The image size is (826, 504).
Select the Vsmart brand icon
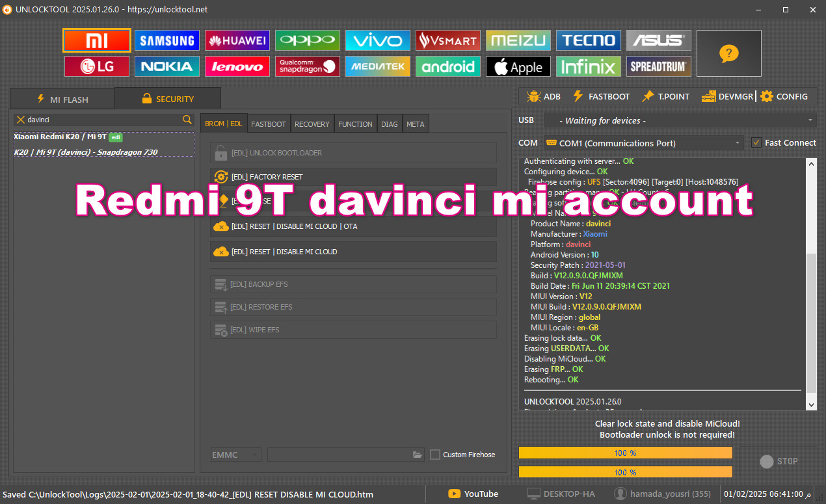tap(448, 40)
